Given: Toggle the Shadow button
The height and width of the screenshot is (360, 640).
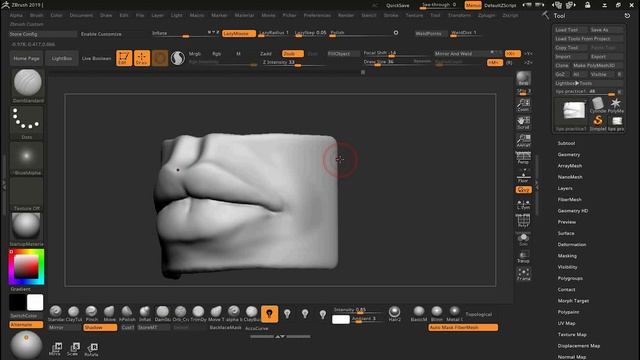Looking at the screenshot, I should pos(100,327).
